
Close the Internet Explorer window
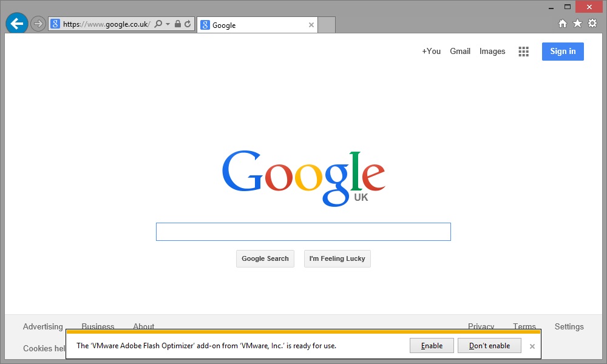tap(589, 7)
